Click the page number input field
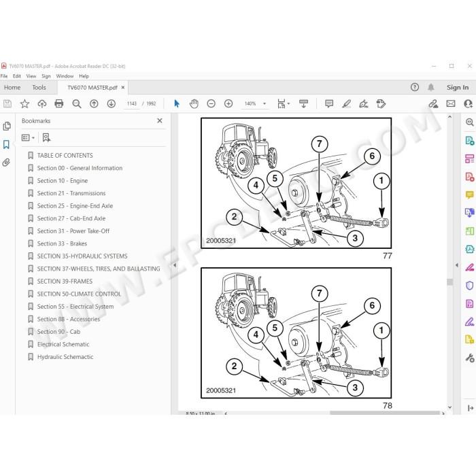 [132, 103]
